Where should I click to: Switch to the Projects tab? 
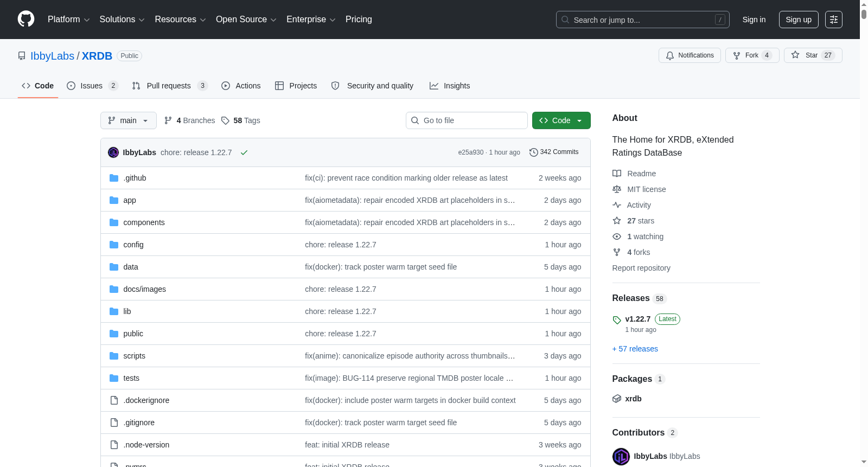pos(296,86)
